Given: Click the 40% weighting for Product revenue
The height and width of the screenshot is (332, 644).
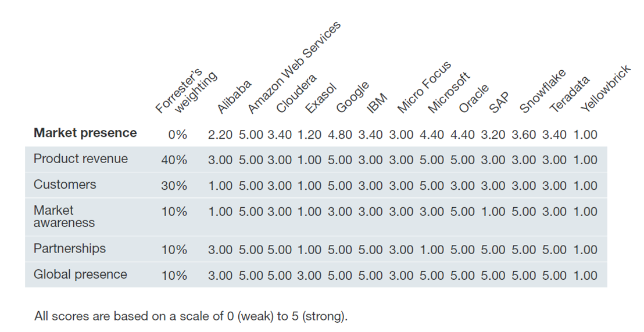Looking at the screenshot, I should coord(174,160).
